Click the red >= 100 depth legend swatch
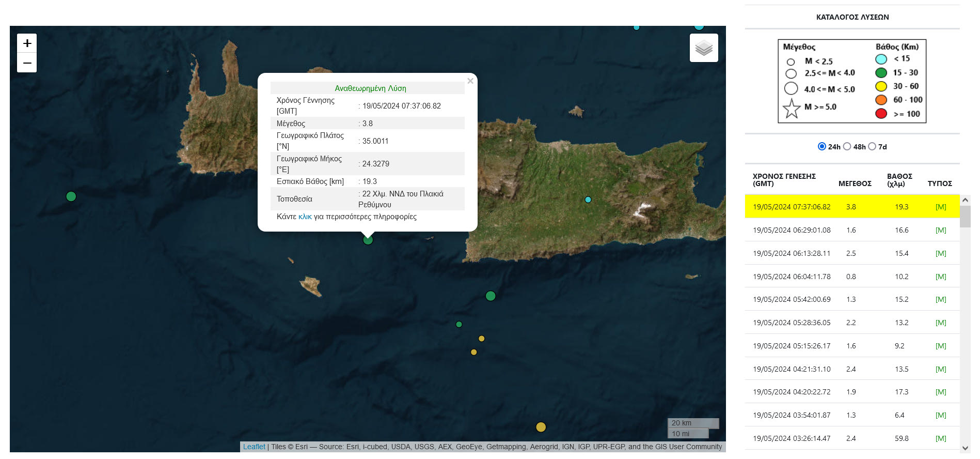Screen dimensions: 980x459 [x=881, y=114]
